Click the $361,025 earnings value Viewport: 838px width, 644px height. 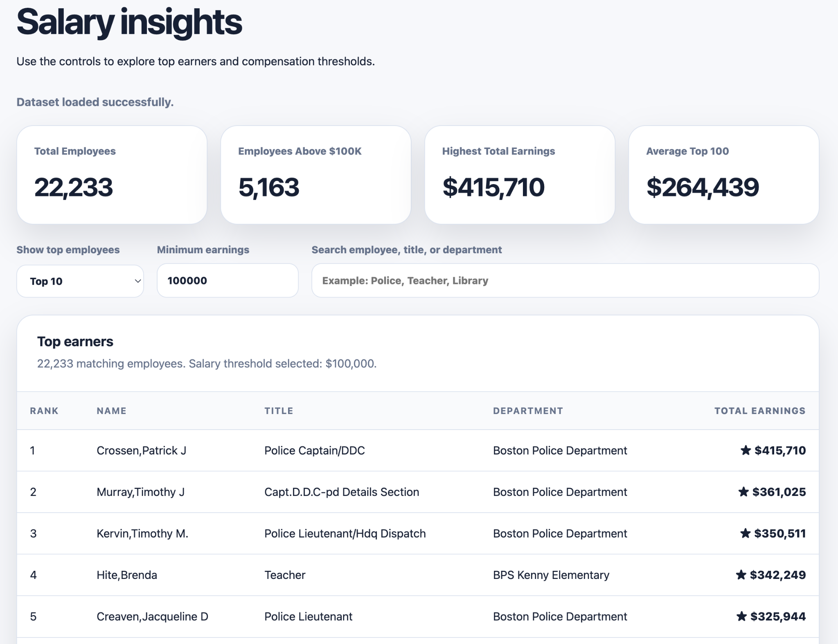pyautogui.click(x=779, y=492)
